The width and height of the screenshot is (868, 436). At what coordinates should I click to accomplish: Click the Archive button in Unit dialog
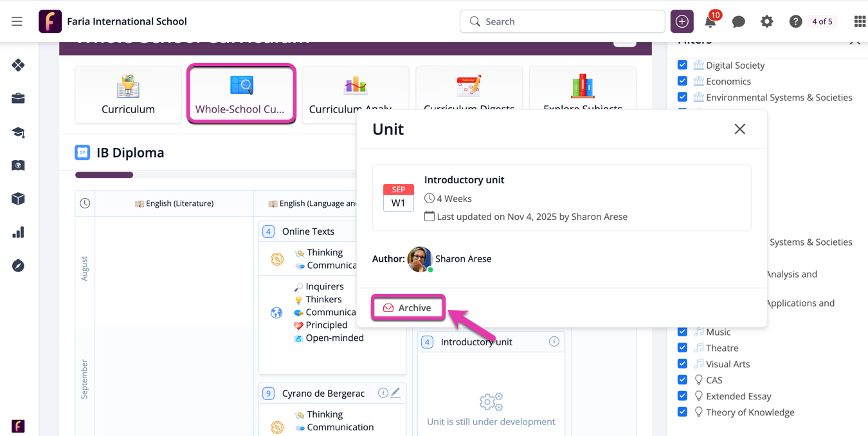click(408, 307)
